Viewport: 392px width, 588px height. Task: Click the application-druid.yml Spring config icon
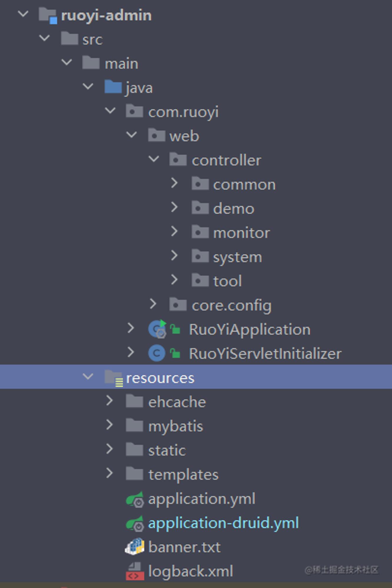(135, 524)
